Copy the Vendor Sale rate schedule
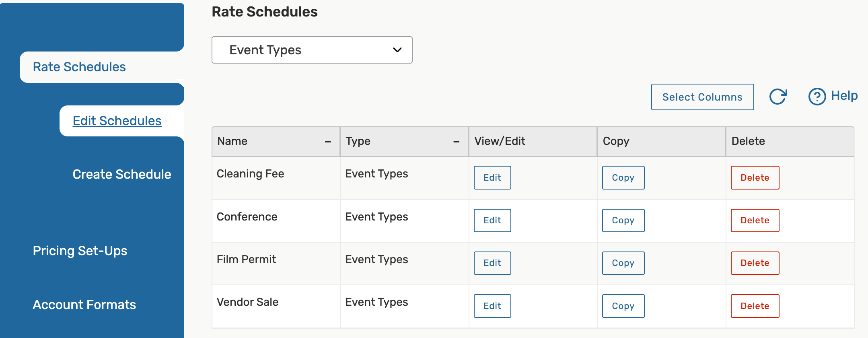The height and width of the screenshot is (338, 868). [623, 306]
